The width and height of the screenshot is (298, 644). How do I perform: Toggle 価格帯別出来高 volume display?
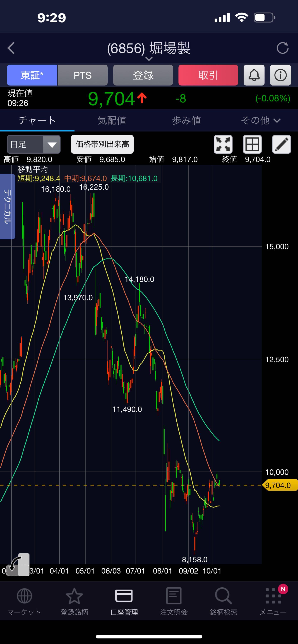(102, 144)
